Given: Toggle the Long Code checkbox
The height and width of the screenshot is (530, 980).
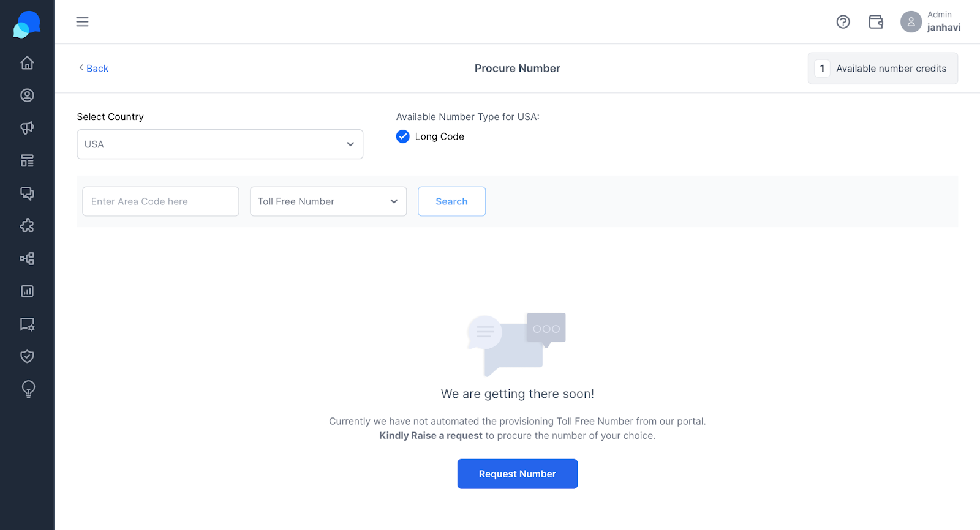Looking at the screenshot, I should tap(402, 136).
